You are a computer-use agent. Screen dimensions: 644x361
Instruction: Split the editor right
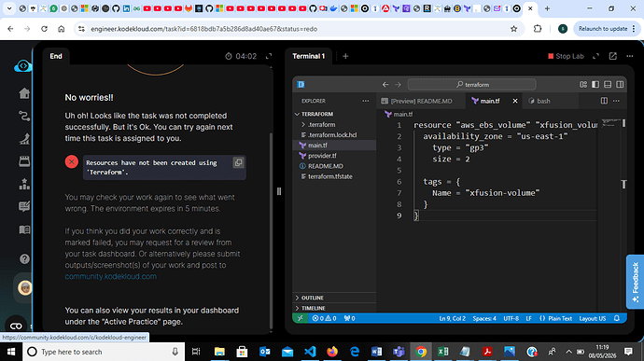click(x=604, y=101)
